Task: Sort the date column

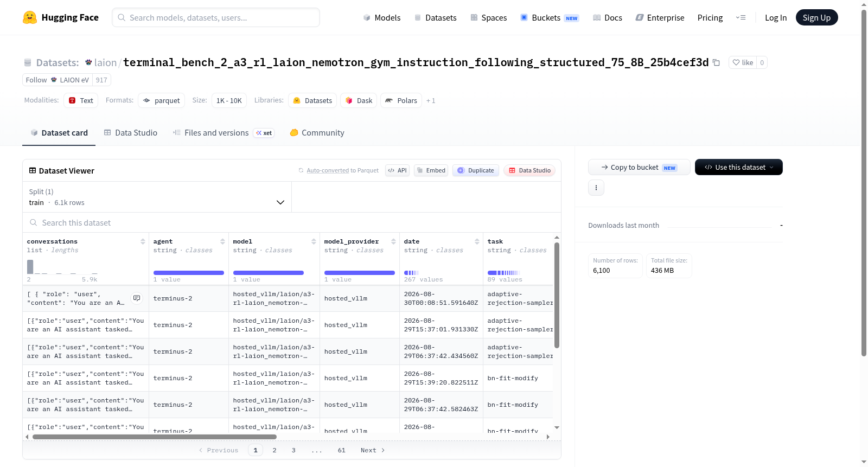Action: [x=477, y=241]
